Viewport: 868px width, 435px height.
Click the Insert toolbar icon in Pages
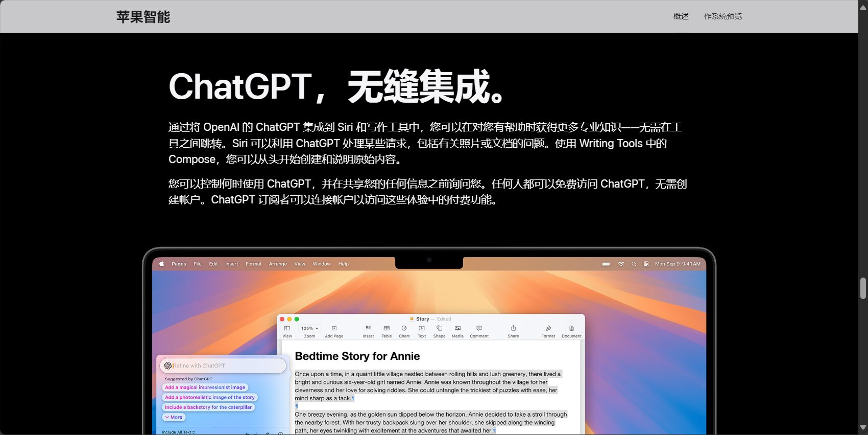coord(368,328)
